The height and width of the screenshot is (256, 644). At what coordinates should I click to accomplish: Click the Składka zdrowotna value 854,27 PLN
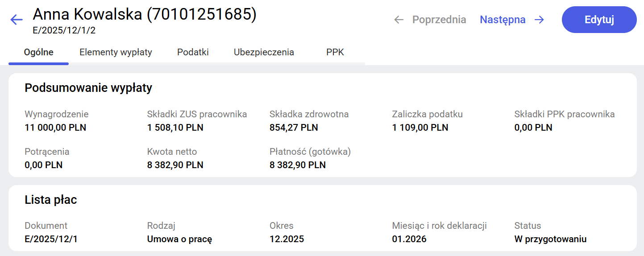coord(294,128)
